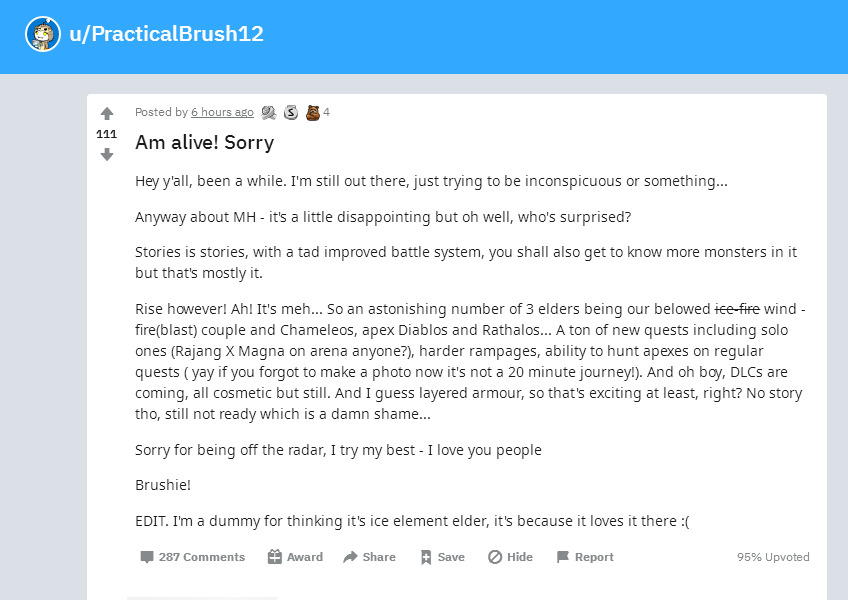Click the first silver award badge
Viewport: 848px width, 600px height.
(269, 112)
